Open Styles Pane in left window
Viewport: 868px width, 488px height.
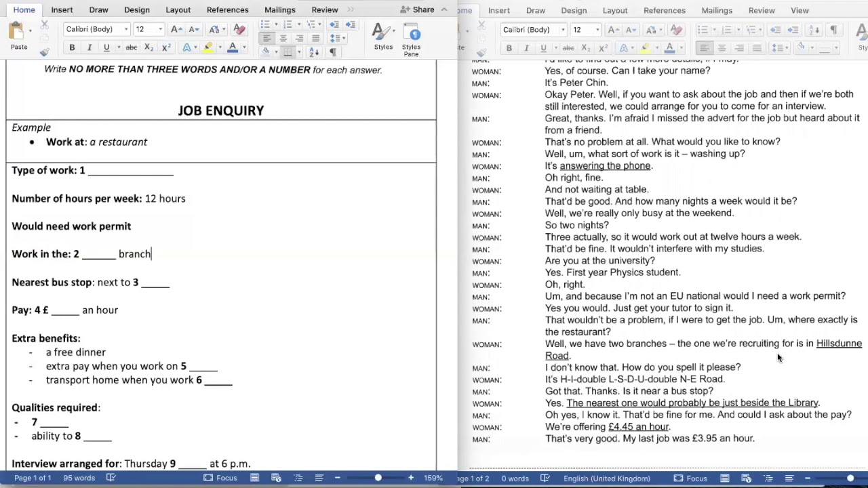click(411, 39)
